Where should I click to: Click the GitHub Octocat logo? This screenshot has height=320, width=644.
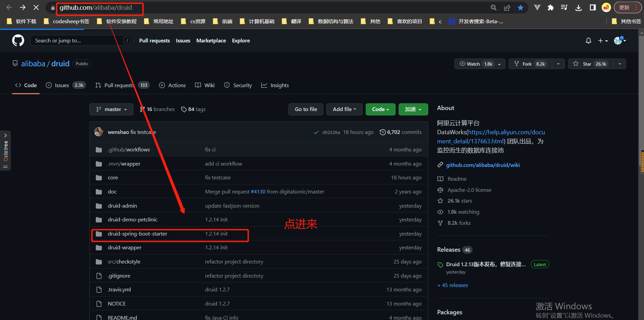coord(18,40)
